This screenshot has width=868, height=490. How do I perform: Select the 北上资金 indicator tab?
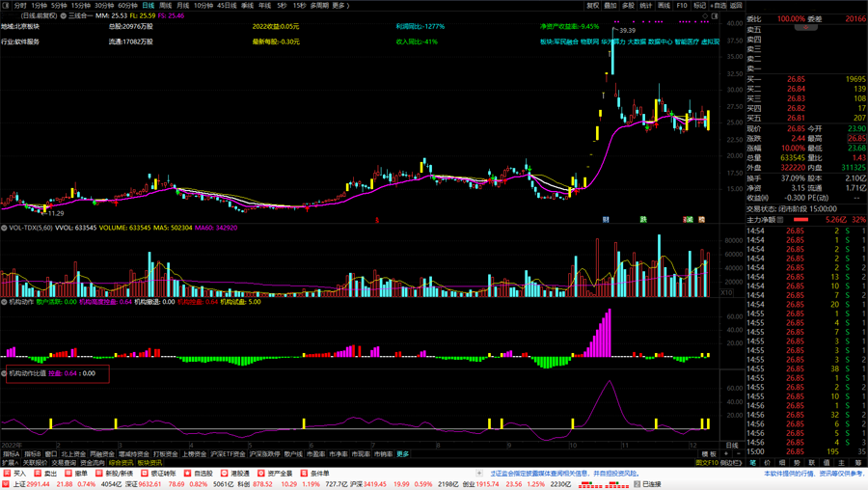click(72, 454)
